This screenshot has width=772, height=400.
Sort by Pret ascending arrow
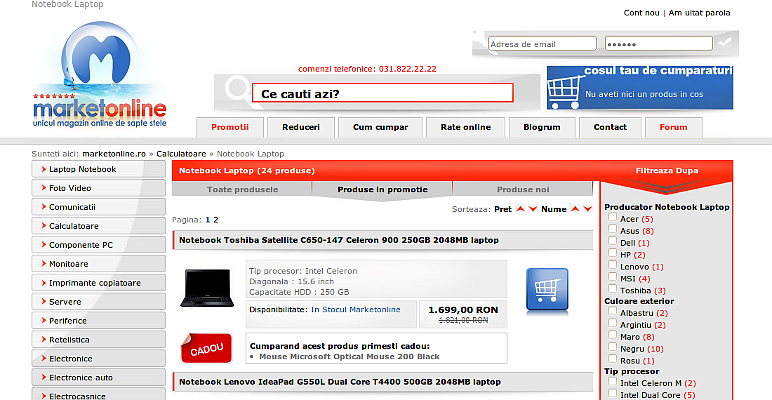(x=520, y=209)
